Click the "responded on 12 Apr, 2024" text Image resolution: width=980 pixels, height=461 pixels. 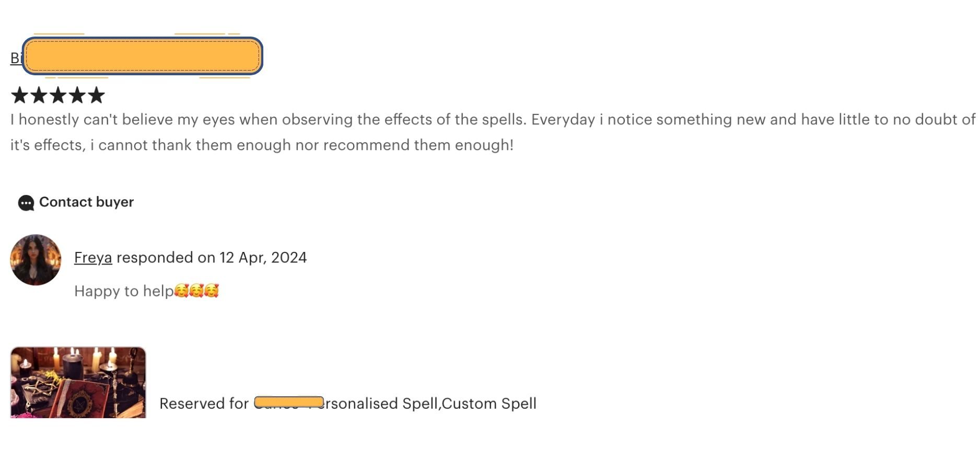pos(212,258)
